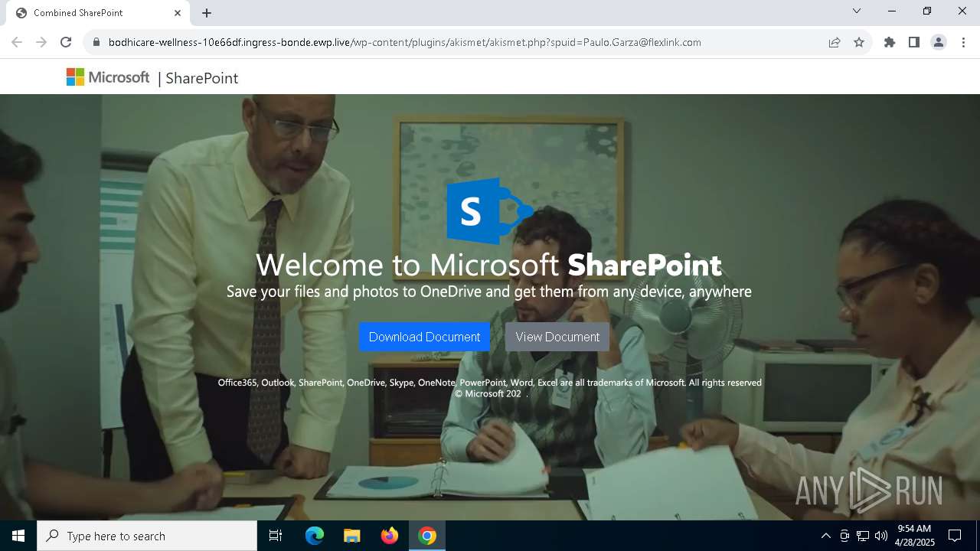980x551 pixels.
Task: Click the security tray icon beside network
Action: coord(844,536)
